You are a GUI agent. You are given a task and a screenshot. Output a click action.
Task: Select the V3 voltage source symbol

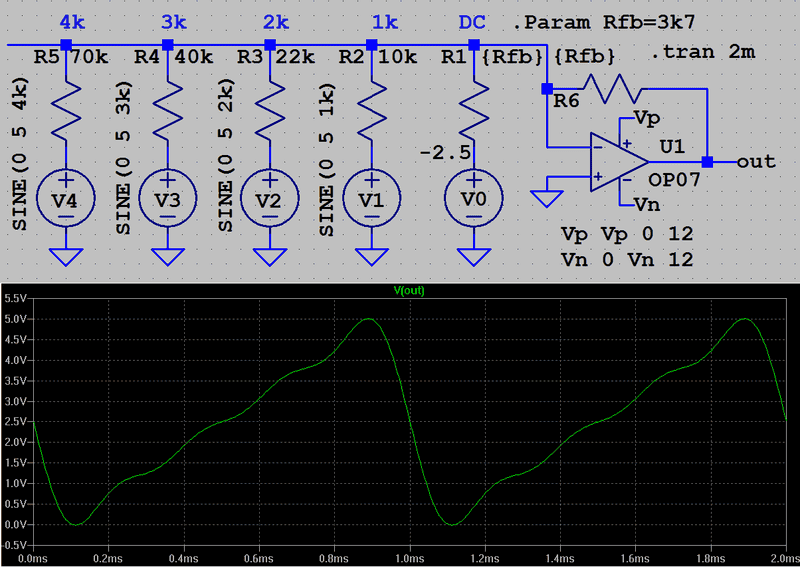(x=168, y=199)
